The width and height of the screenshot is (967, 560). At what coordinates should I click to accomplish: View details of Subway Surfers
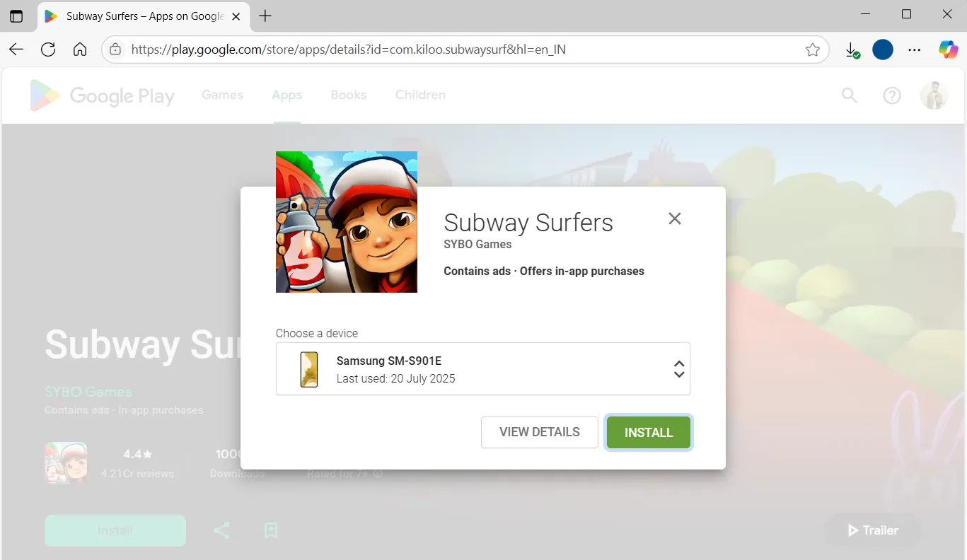tap(539, 432)
